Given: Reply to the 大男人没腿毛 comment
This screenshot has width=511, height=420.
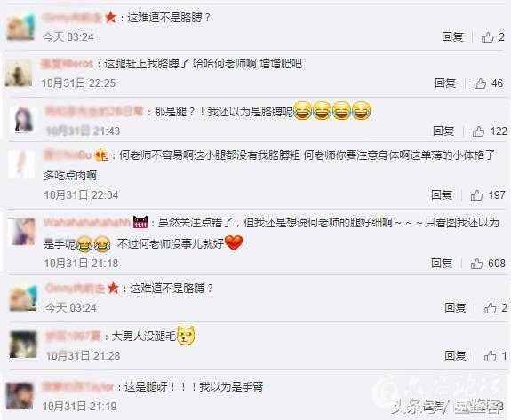Looking at the screenshot, I should click(455, 355).
